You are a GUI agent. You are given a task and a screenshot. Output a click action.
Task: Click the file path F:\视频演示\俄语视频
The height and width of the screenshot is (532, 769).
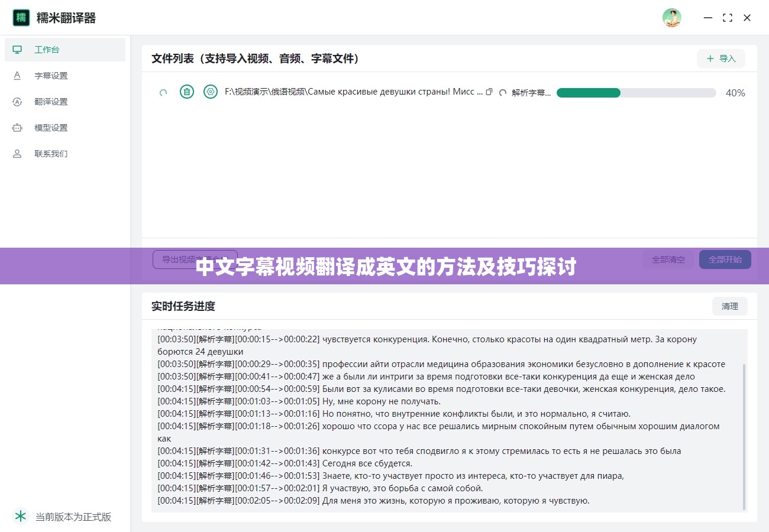click(354, 92)
